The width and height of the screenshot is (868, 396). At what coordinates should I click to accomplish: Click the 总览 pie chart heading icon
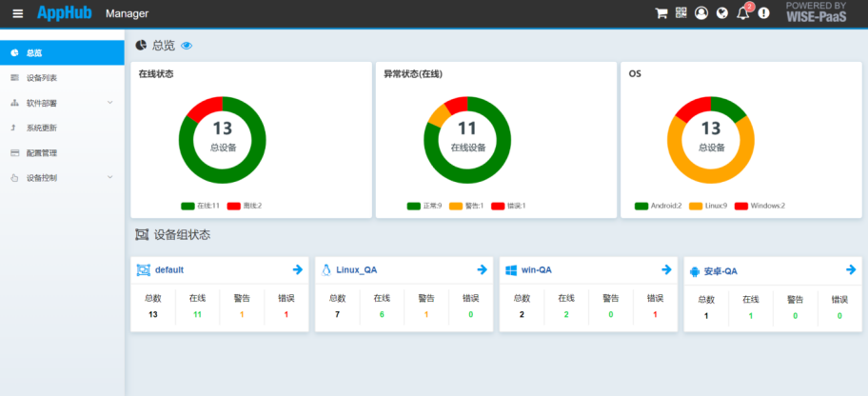coord(141,45)
